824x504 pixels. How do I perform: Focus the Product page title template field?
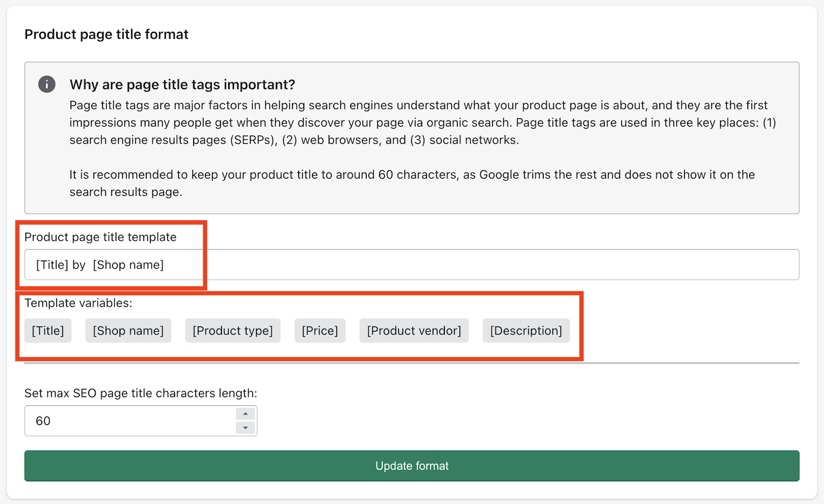[411, 265]
